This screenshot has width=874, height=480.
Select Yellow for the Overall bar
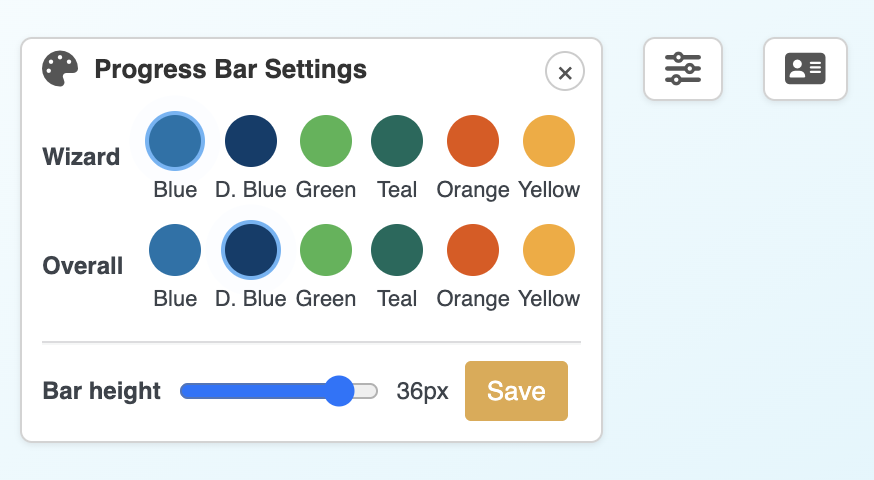tap(549, 250)
